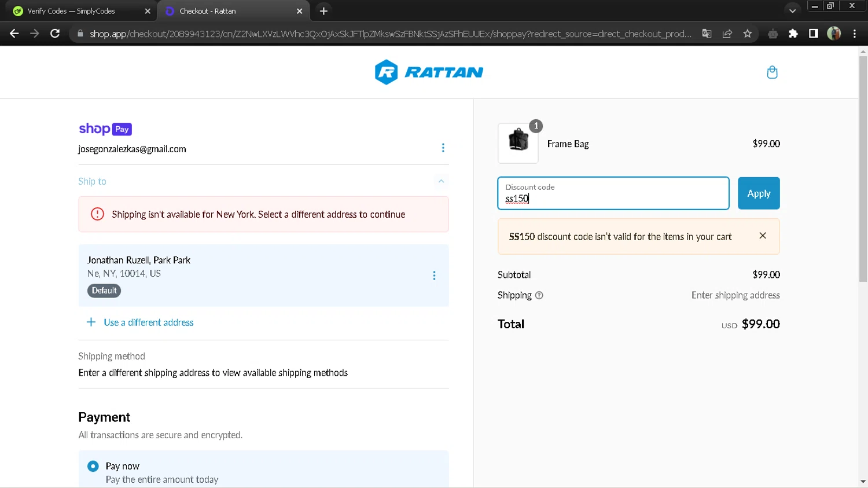Open a new browser tab
This screenshot has height=488, width=868.
pyautogui.click(x=323, y=11)
